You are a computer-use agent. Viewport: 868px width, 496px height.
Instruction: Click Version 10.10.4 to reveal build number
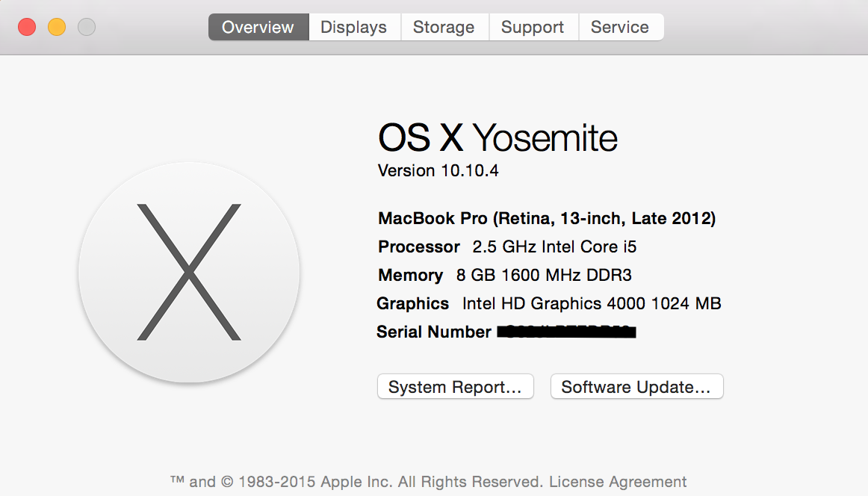point(438,171)
